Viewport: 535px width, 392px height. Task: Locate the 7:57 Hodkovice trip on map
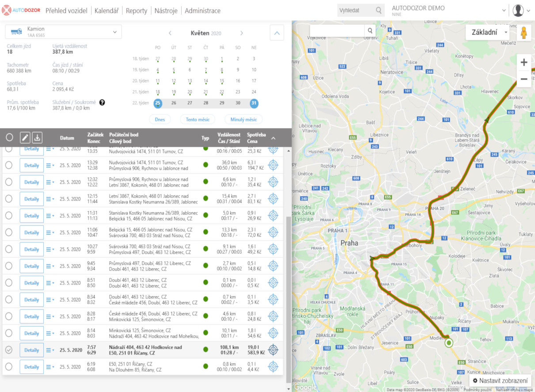coord(273,350)
